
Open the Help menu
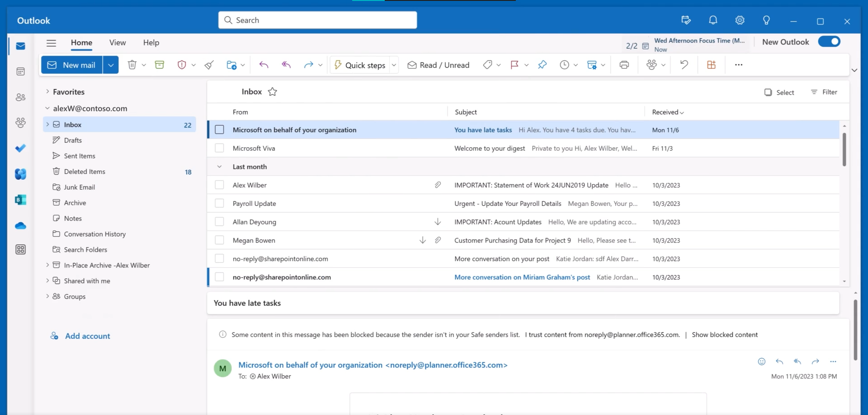(151, 42)
